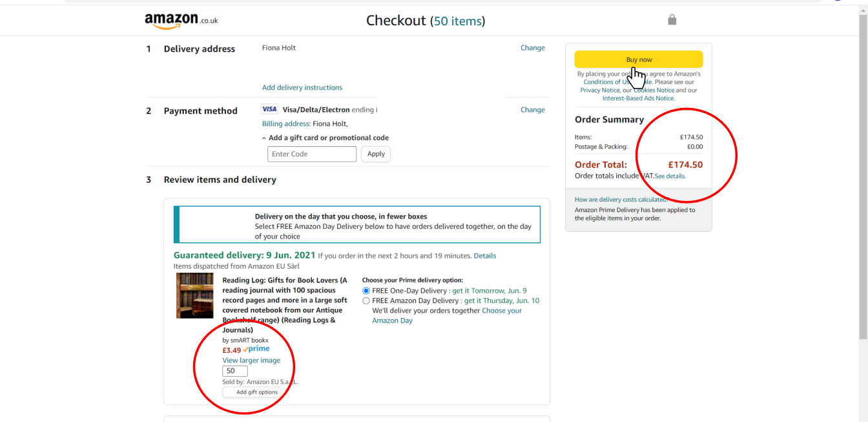Click the get it Tomorrow, Jun. 9 text
This screenshot has width=868, height=422.
(490, 291)
